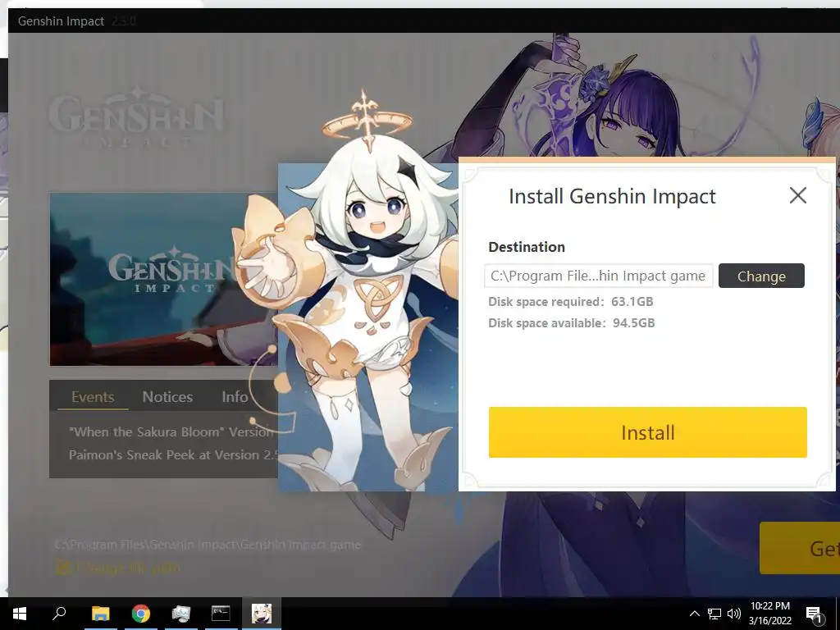The width and height of the screenshot is (840, 630).
Task: Show hidden system tray icons
Action: (694, 614)
